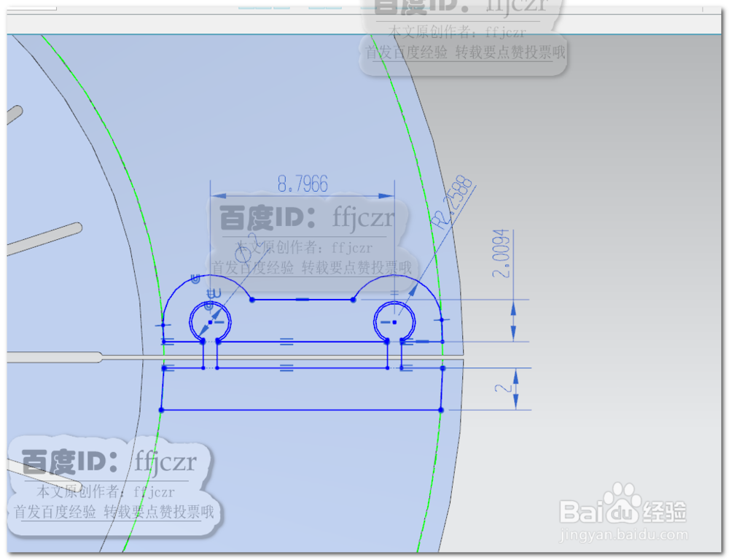Image resolution: width=729 pixels, height=560 pixels.
Task: Select the flat line joining the two large arcs
Action: [x=303, y=300]
